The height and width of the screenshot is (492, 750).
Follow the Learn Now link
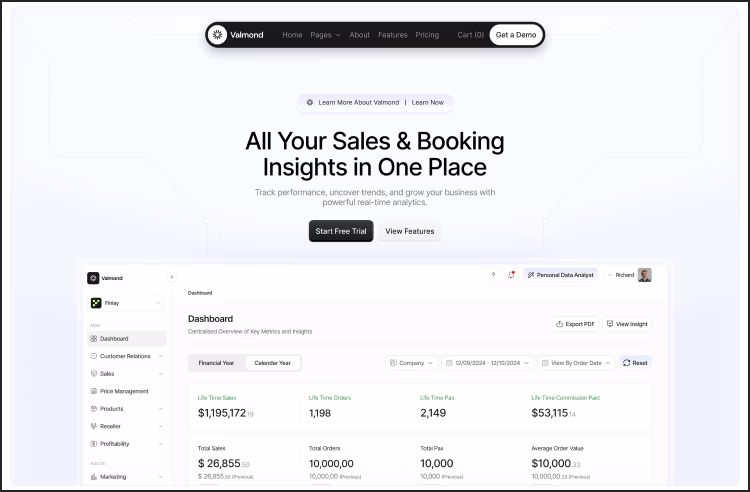click(428, 102)
